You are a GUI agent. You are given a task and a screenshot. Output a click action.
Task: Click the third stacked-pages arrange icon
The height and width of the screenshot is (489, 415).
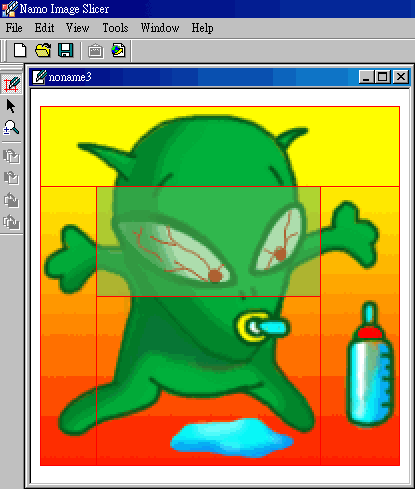point(11,200)
